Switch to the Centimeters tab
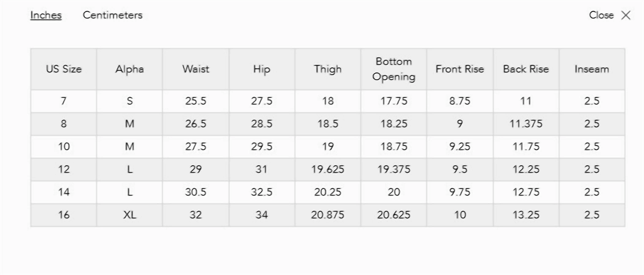Image resolution: width=644 pixels, height=275 pixels. (112, 15)
